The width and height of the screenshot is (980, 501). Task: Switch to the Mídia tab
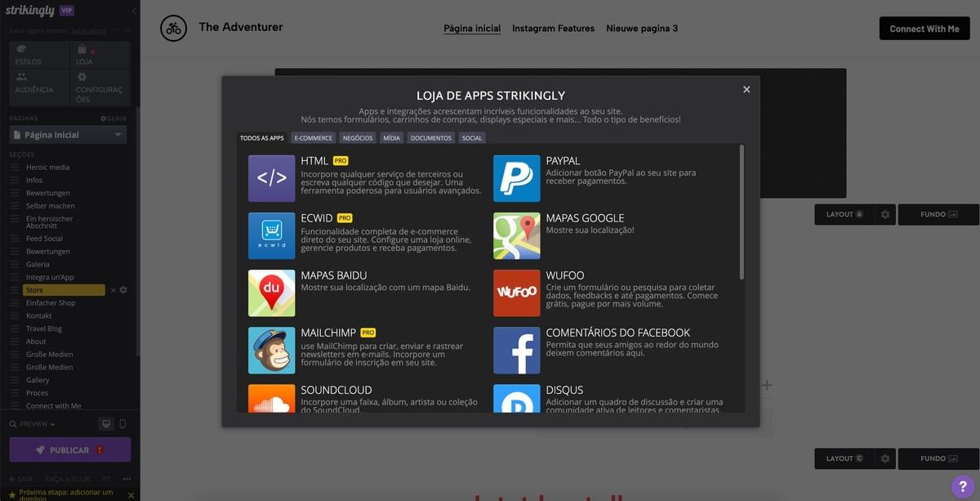click(392, 138)
